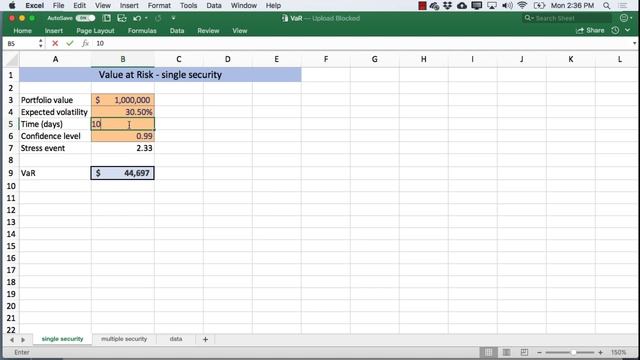Viewport: 640px width, 360px height.
Task: Open the smiley feedback dropdown
Action: (626, 18)
